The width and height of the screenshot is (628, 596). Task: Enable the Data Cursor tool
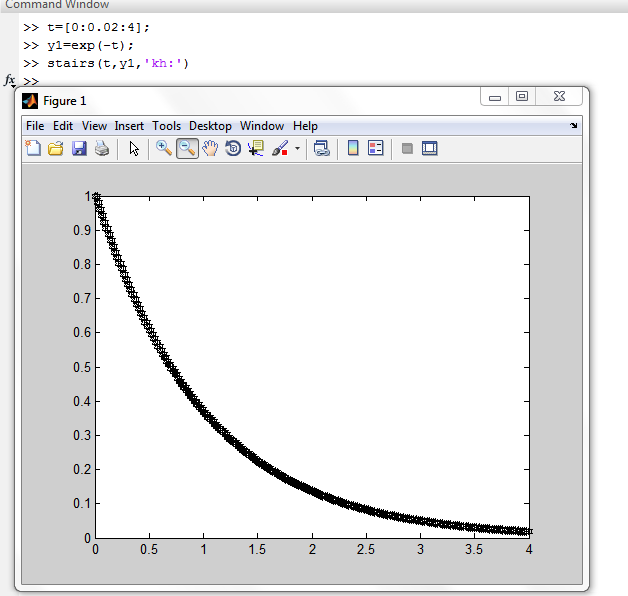(x=256, y=148)
